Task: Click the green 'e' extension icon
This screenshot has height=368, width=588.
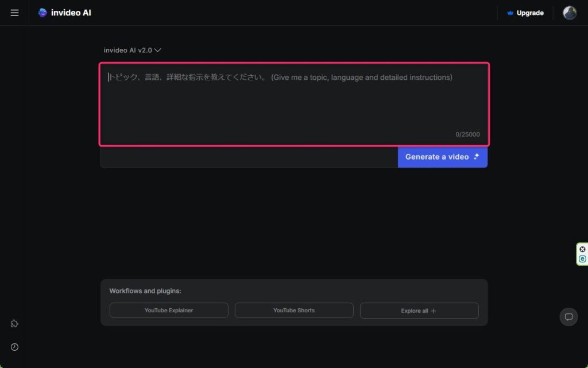Action: 582,259
